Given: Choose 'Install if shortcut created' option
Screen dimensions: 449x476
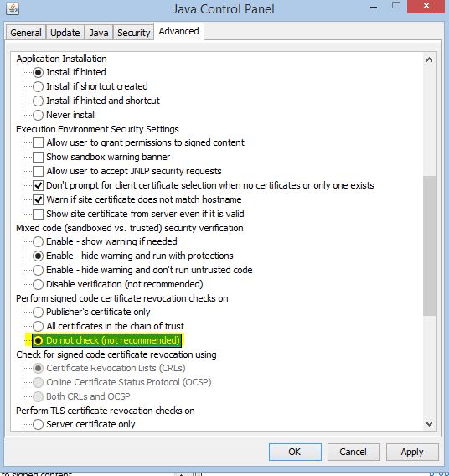Looking at the screenshot, I should click(x=38, y=87).
